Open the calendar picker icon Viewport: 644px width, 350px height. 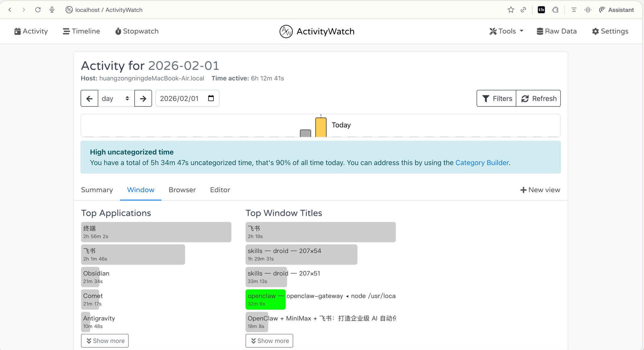[211, 98]
